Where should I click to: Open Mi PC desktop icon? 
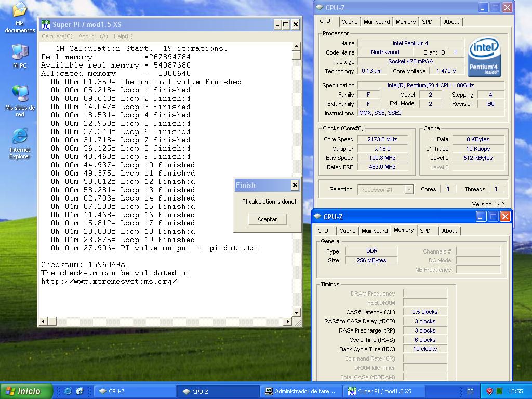[20, 56]
